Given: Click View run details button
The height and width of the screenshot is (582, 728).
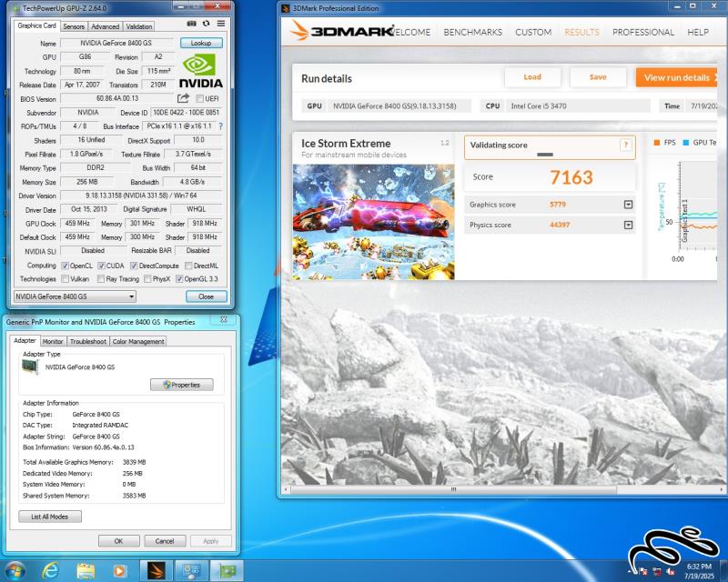Looking at the screenshot, I should [x=677, y=77].
